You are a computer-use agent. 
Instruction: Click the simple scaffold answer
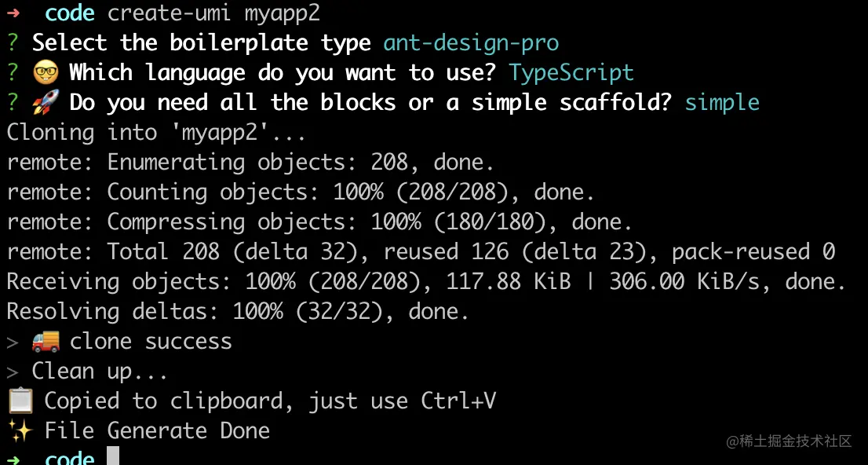[x=722, y=103]
